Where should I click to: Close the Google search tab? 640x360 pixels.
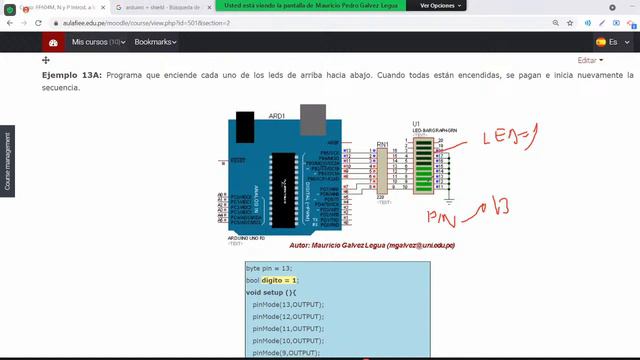[209, 7]
